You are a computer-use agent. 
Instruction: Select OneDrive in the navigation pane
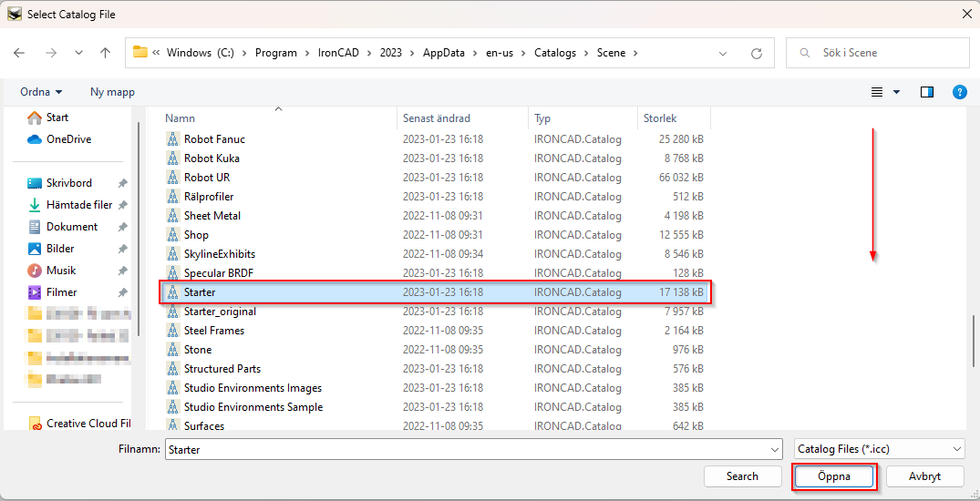point(60,139)
